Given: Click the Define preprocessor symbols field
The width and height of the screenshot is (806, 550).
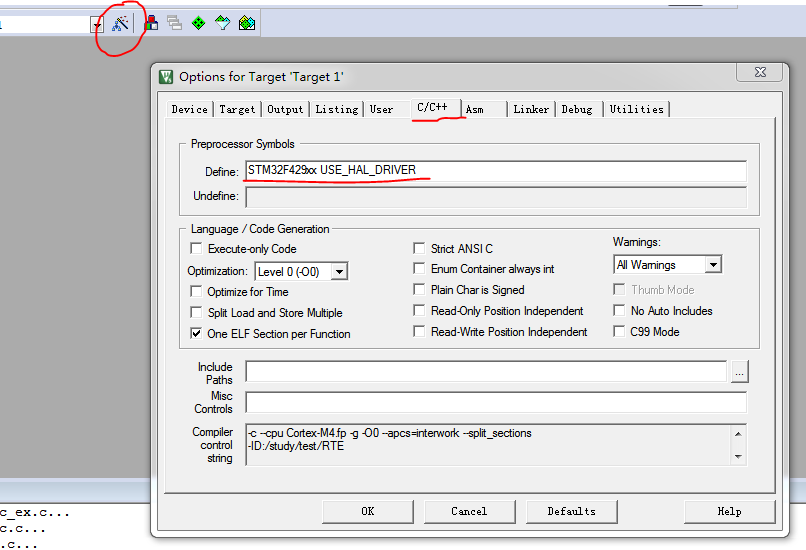Looking at the screenshot, I should [x=496, y=171].
